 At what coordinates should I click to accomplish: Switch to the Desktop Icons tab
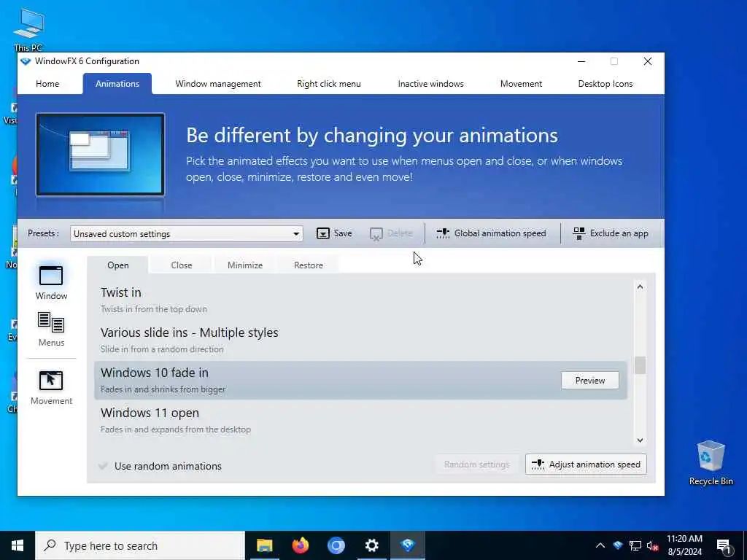(605, 84)
